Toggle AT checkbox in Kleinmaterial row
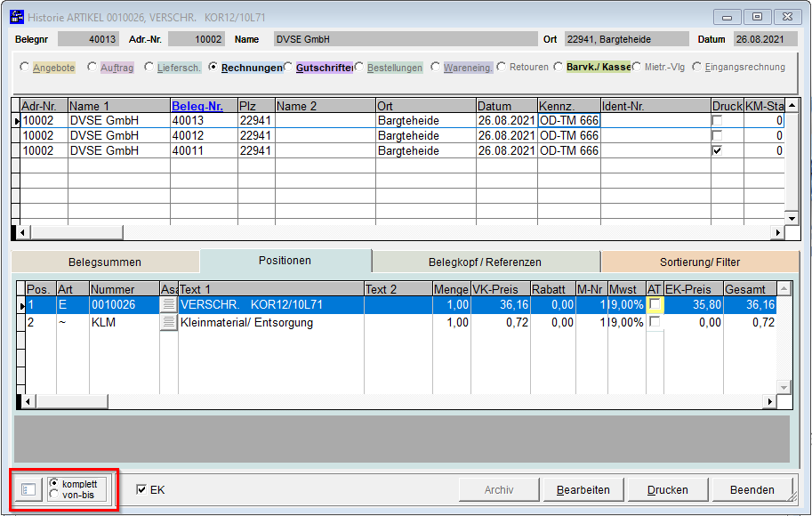Screen dimensions: 812x516 pos(655,322)
